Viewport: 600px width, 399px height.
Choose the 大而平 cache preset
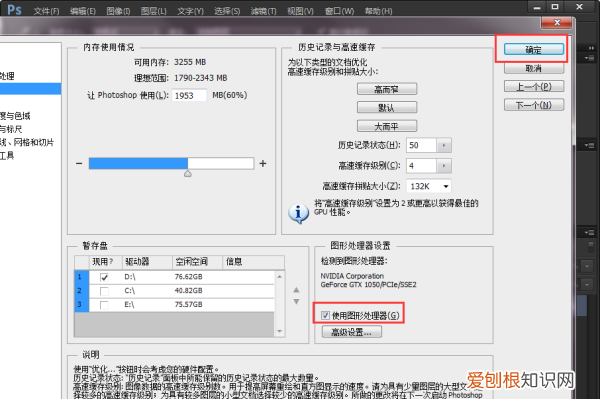pos(387,126)
